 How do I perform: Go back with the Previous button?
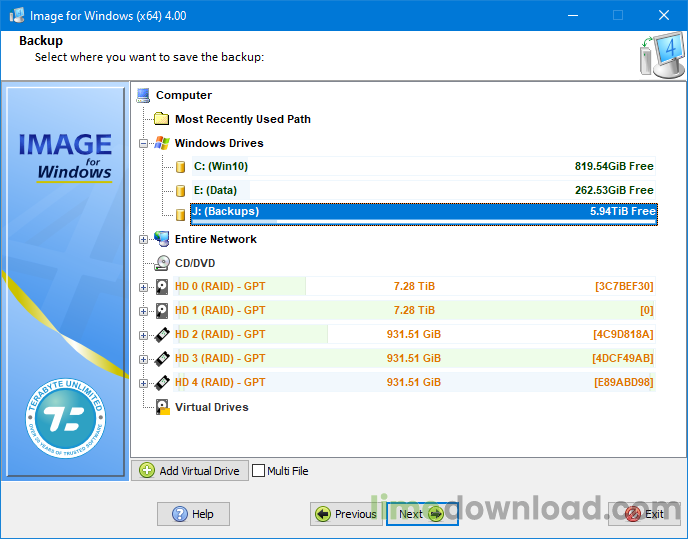point(345,514)
